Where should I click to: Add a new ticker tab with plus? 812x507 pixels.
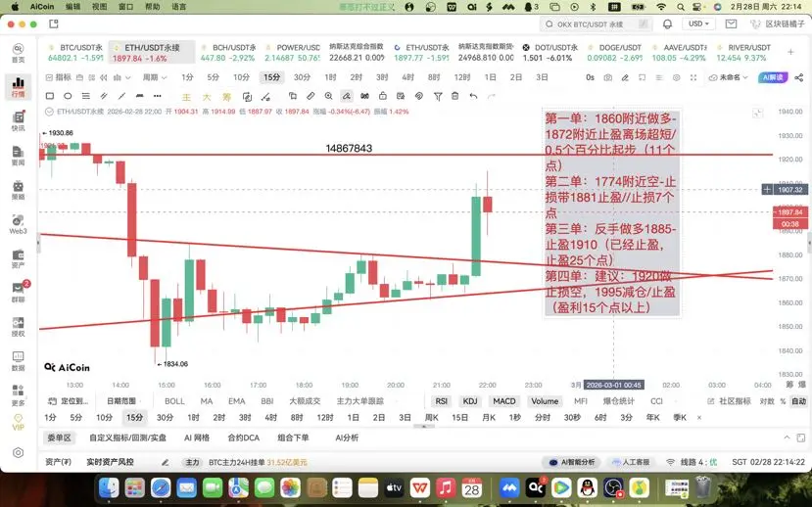[x=790, y=52]
